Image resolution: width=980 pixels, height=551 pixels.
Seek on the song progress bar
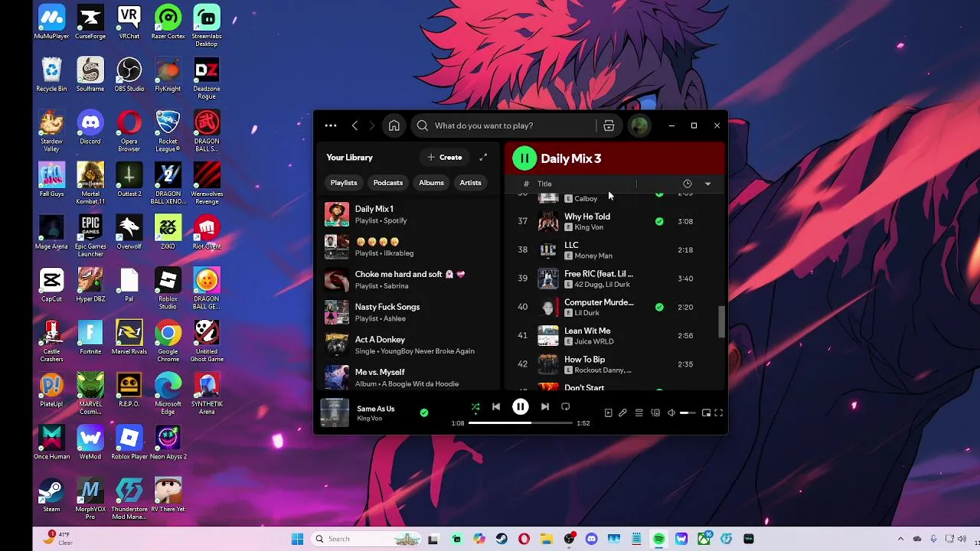(x=521, y=422)
